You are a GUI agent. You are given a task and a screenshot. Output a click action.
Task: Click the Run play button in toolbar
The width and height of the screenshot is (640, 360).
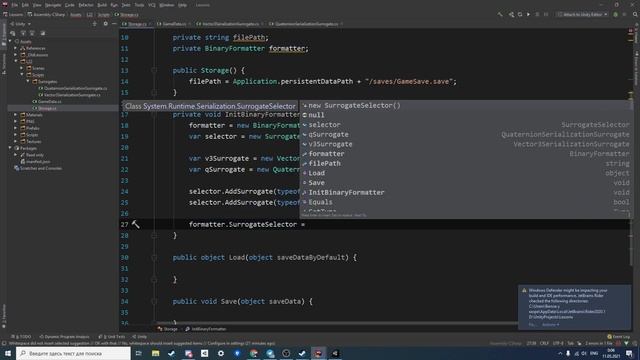(528, 14)
